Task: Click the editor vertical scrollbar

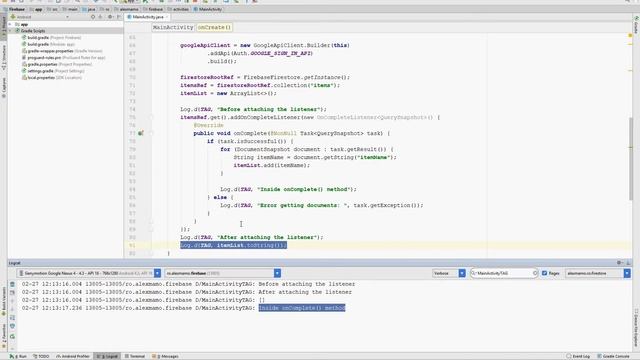Action: pos(631,158)
